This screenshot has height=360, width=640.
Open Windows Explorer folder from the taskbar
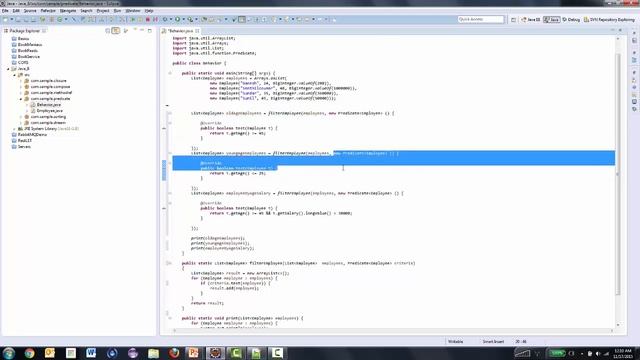pos(153,353)
